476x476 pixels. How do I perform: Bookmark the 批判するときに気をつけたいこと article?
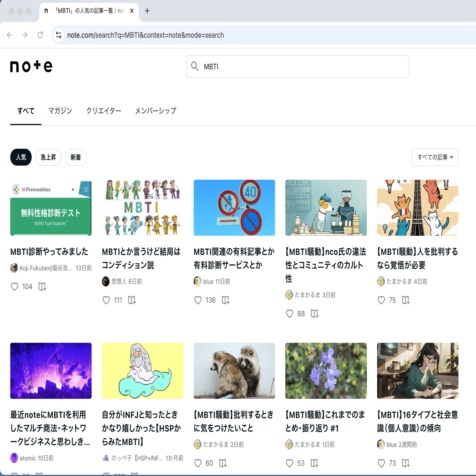point(223,463)
